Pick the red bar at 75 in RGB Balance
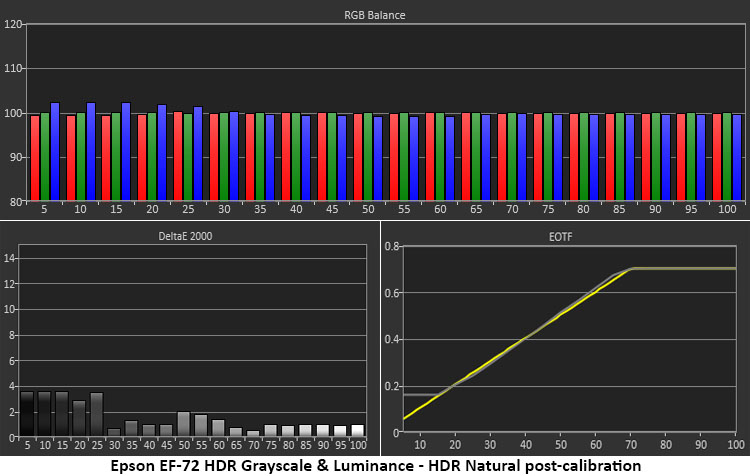Screen dimensions: 750x476 (537, 156)
